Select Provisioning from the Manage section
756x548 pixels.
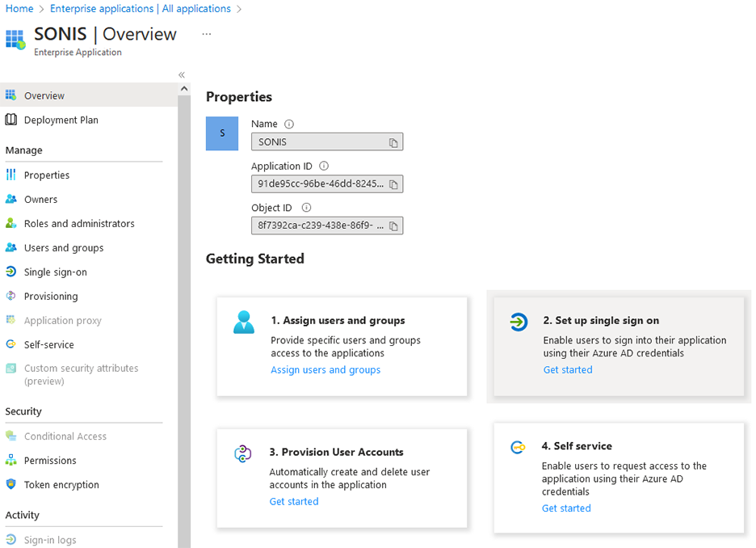click(x=51, y=297)
